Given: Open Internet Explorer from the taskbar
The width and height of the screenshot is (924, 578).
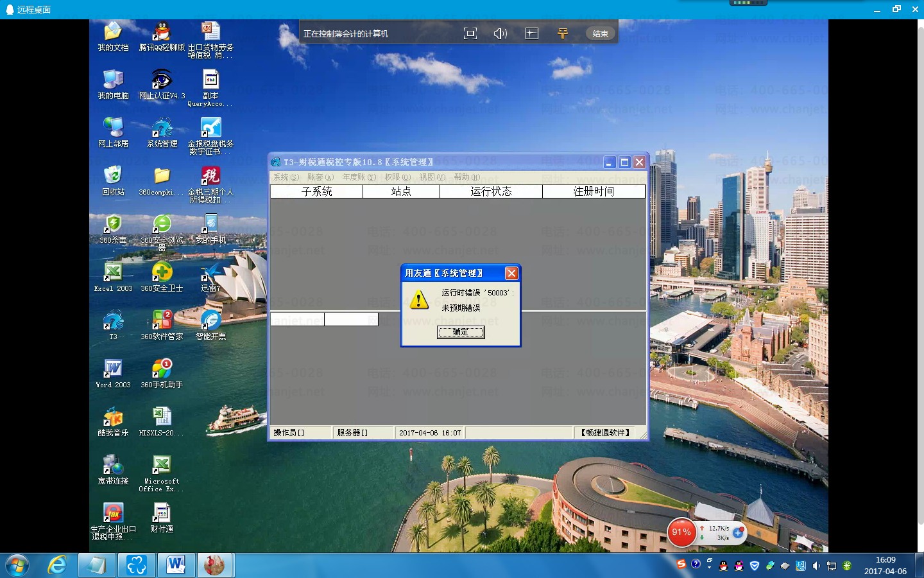Looking at the screenshot, I should click(57, 565).
